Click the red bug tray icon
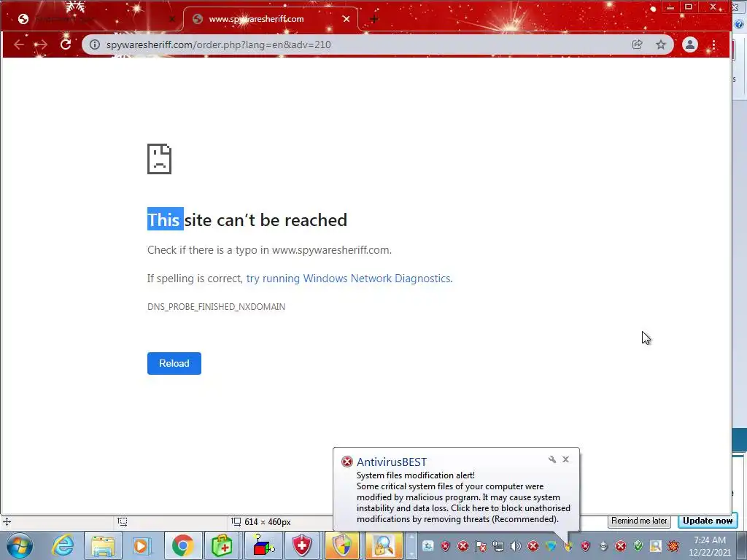This screenshot has height=560, width=747. point(673,546)
